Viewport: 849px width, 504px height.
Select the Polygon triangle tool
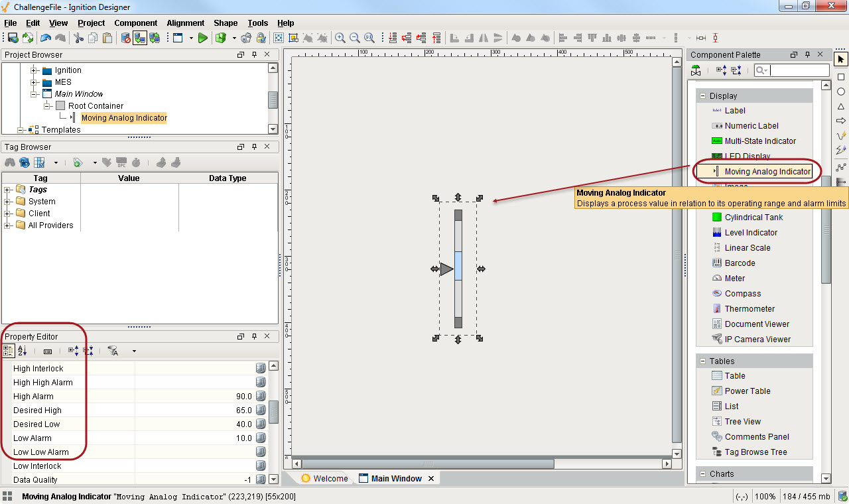pyautogui.click(x=841, y=106)
